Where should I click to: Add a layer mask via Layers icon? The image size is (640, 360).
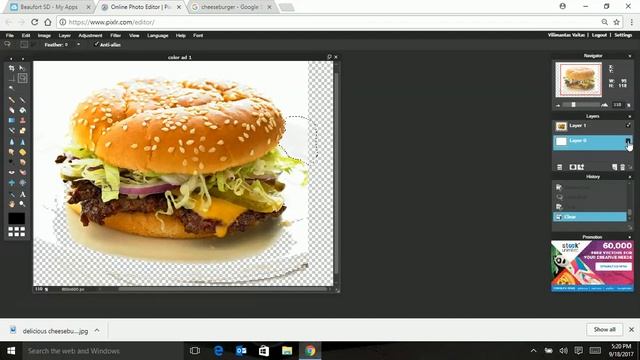tap(573, 167)
